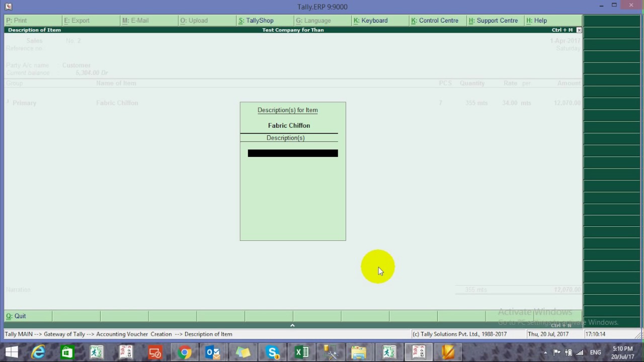Click the 17:10:14 status bar time

pos(596,334)
